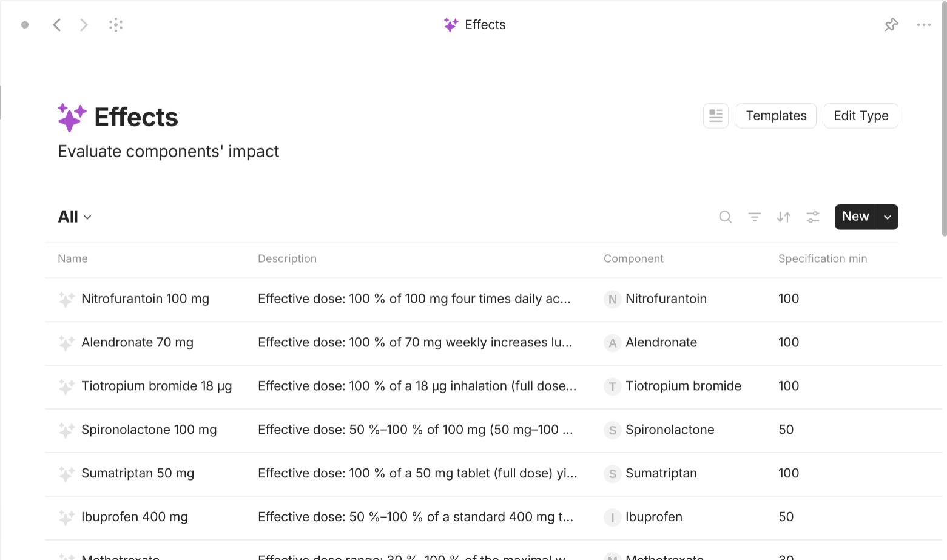Screen dimensions: 947x560
Task: Click the Spironolactone component avatar
Action: tap(612, 430)
